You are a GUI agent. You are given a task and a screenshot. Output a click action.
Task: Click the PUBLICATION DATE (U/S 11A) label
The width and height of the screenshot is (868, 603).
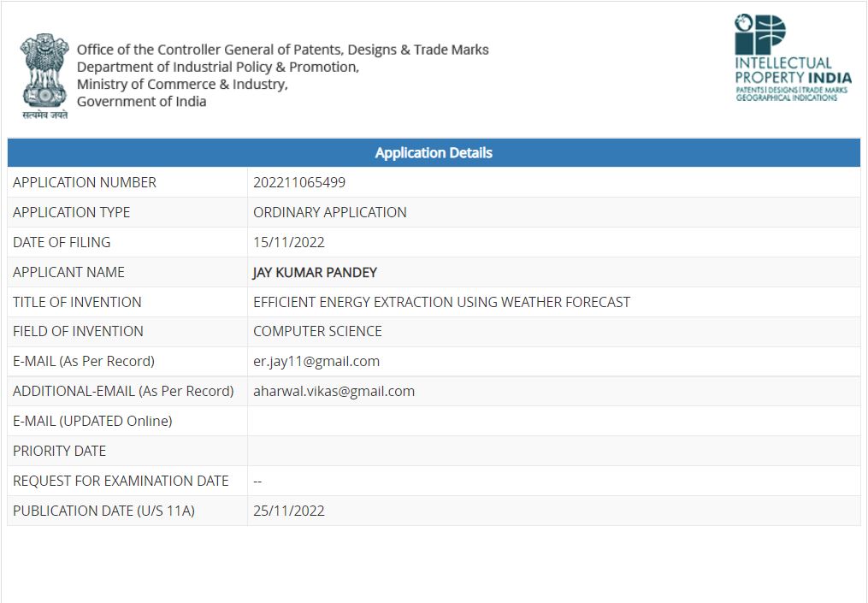tap(103, 511)
